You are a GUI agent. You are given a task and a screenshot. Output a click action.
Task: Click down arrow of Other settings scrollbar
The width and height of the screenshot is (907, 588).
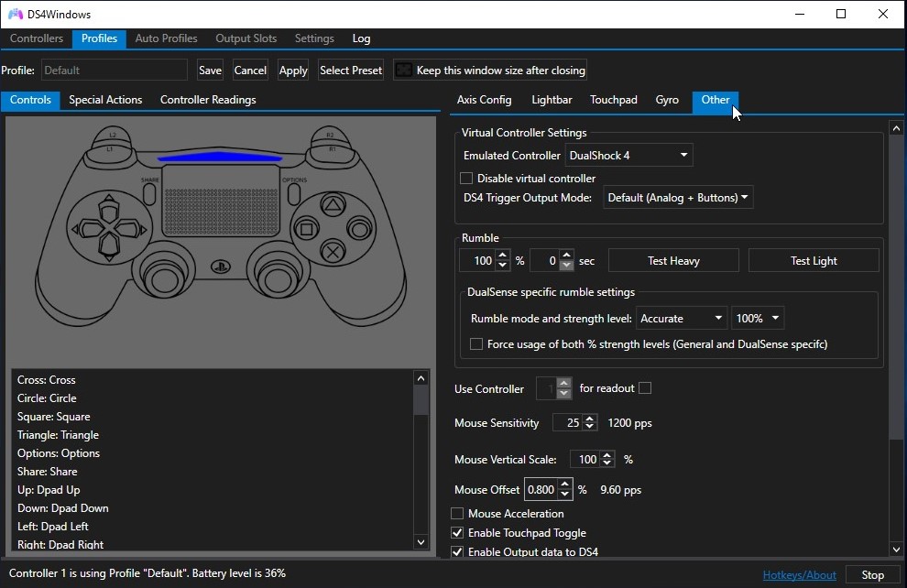pos(896,550)
